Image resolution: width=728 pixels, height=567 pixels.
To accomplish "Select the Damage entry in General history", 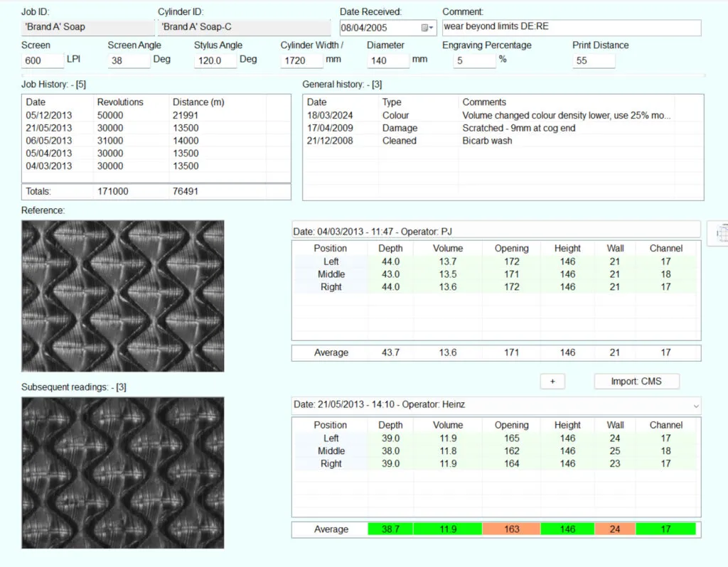I will coord(498,128).
